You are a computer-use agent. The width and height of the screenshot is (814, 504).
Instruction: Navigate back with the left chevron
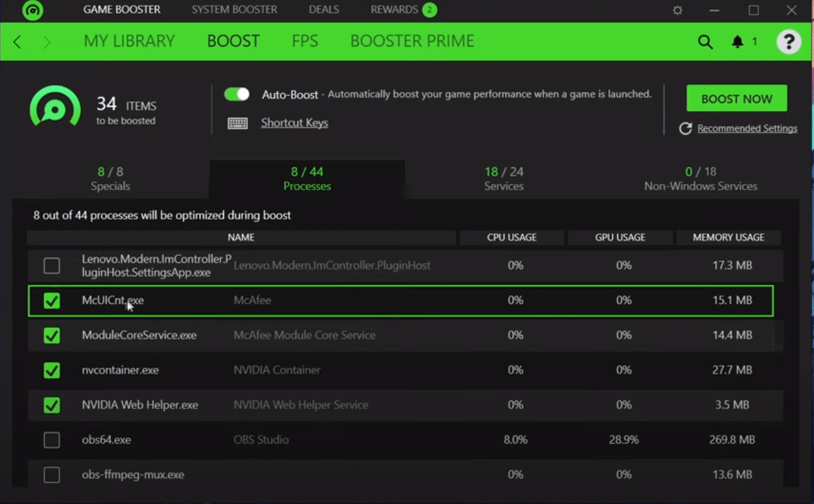click(17, 41)
